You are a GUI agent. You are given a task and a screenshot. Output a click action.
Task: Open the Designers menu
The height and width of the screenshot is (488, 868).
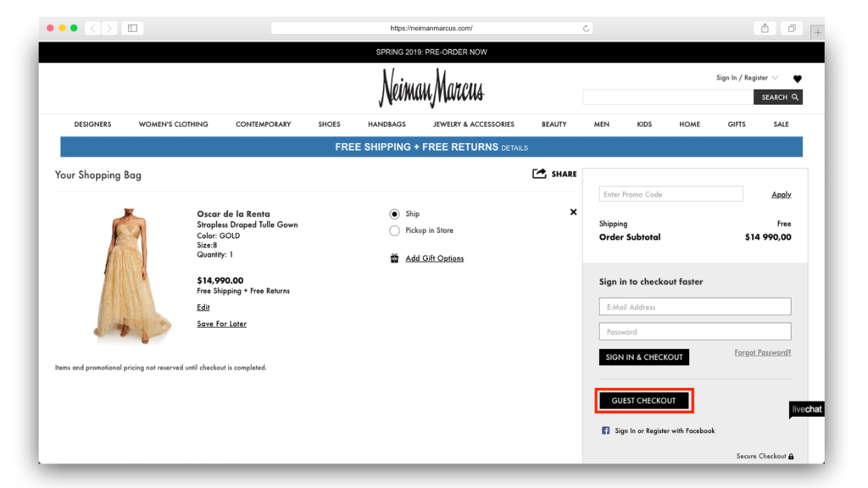[92, 125]
